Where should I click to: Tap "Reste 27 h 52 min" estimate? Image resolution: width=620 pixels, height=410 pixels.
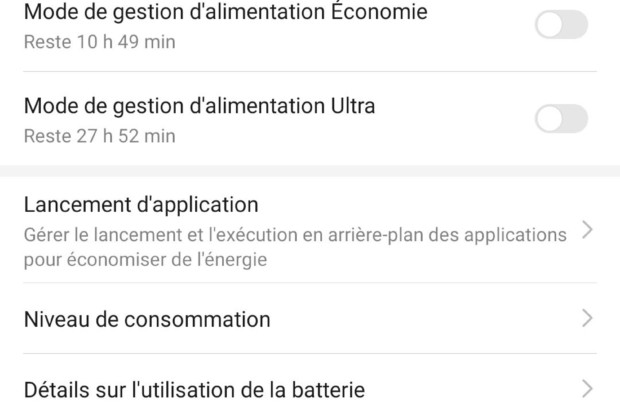(x=99, y=136)
